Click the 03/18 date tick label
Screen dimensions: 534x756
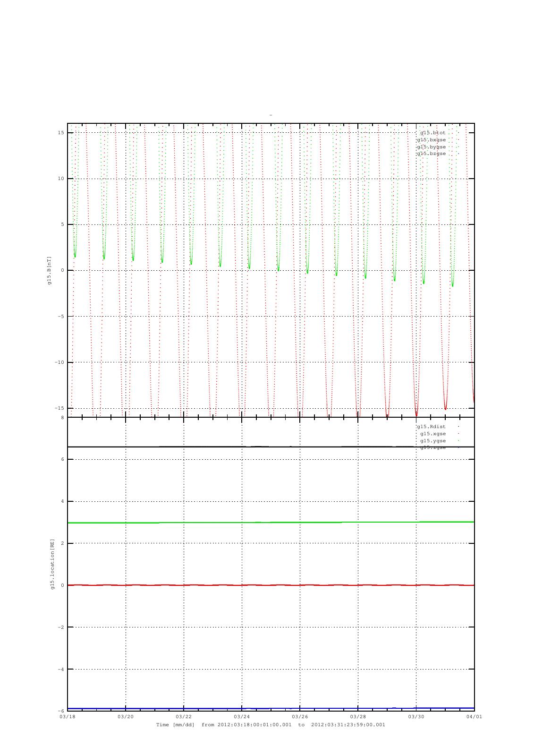(x=68, y=717)
